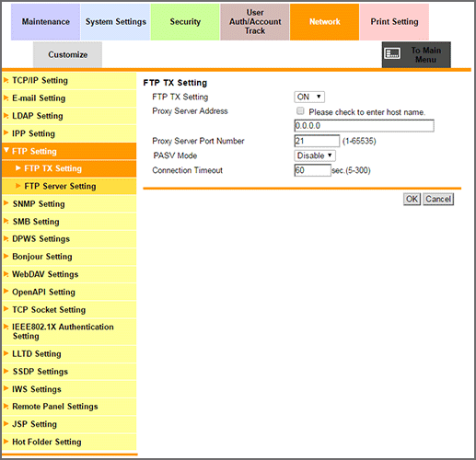476x460 pixels.
Task: Click the Connection Timeout input box
Action: [312, 170]
